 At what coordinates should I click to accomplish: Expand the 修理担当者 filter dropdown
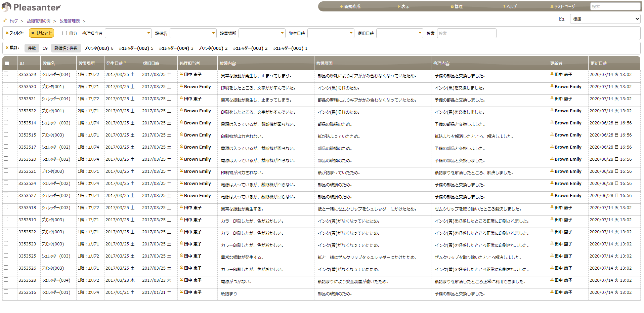pos(128,33)
